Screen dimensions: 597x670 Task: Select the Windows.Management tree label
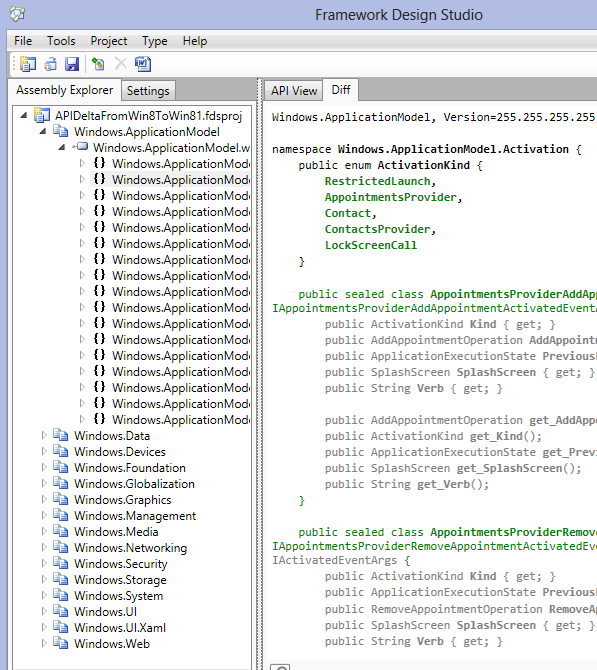(135, 516)
